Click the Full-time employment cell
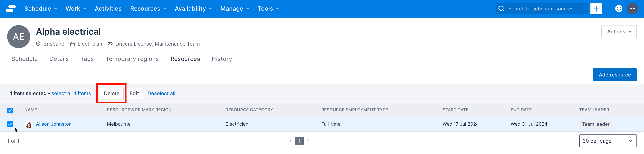The width and height of the screenshot is (644, 154). [x=331, y=124]
